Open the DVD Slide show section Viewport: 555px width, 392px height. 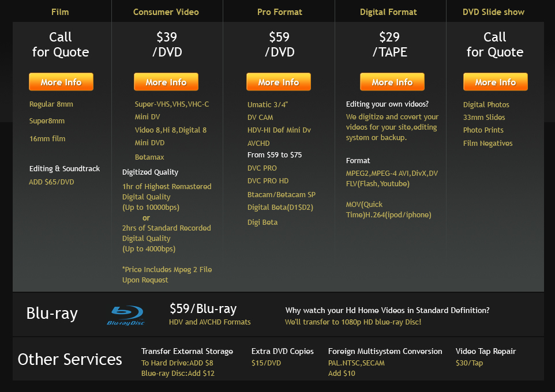click(x=493, y=12)
